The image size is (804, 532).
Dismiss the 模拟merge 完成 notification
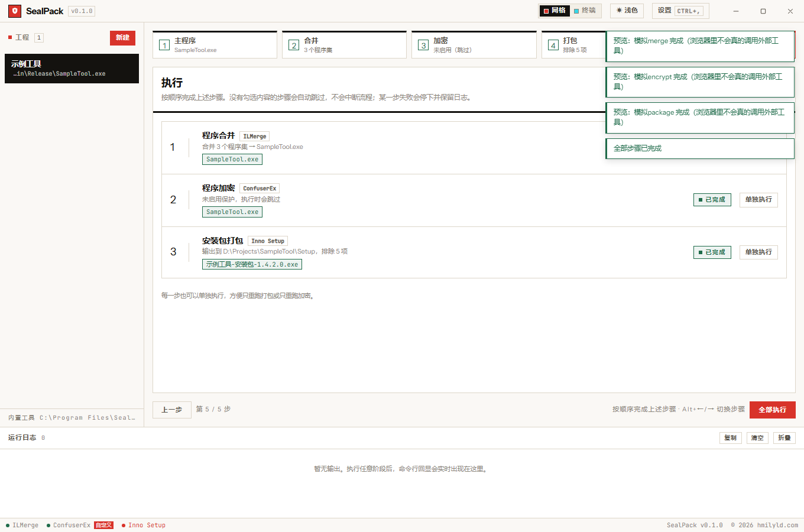point(700,46)
